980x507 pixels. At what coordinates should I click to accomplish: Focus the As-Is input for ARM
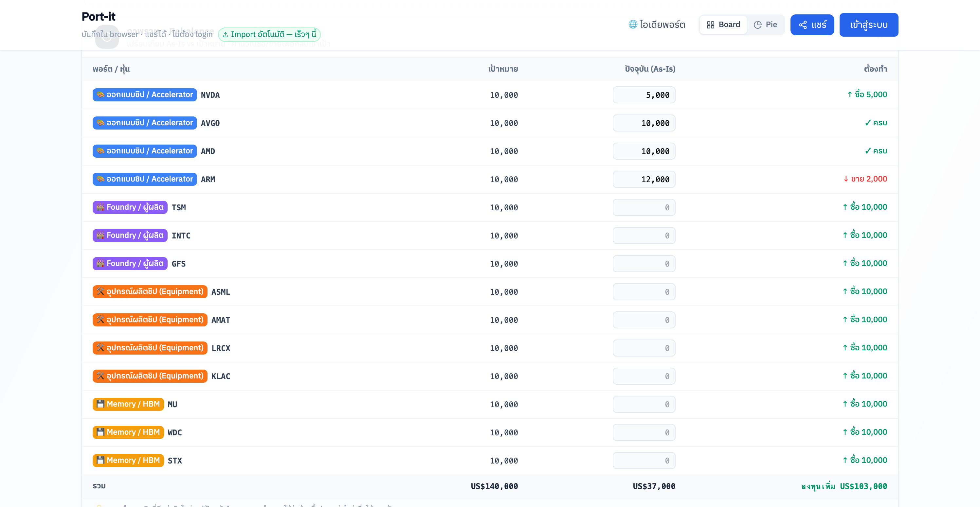click(644, 179)
